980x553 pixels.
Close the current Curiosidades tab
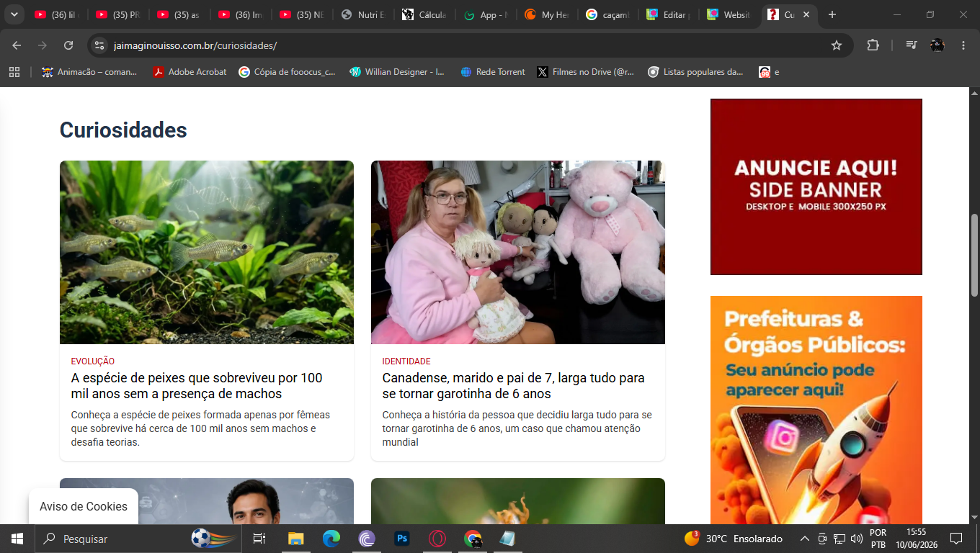pos(806,14)
